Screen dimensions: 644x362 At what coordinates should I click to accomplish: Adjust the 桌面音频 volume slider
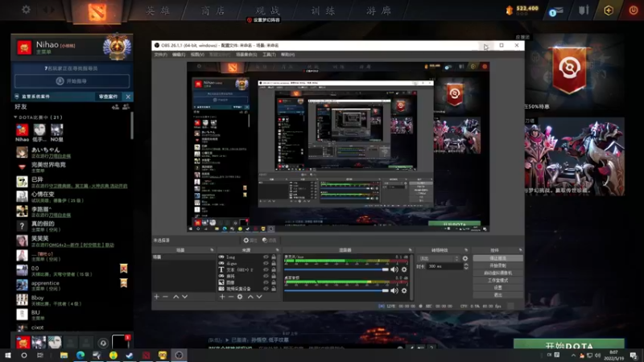pos(336,290)
